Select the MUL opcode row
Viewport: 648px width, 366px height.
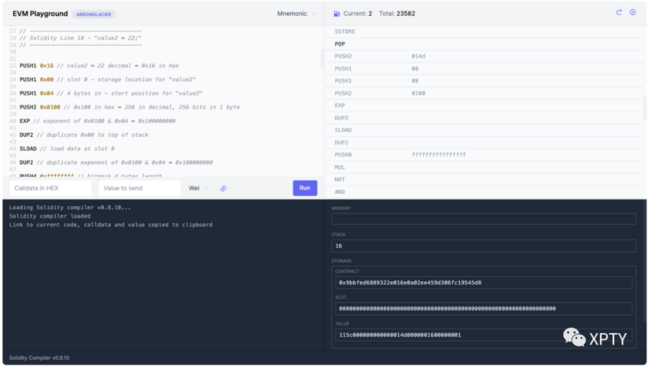[x=485, y=167]
